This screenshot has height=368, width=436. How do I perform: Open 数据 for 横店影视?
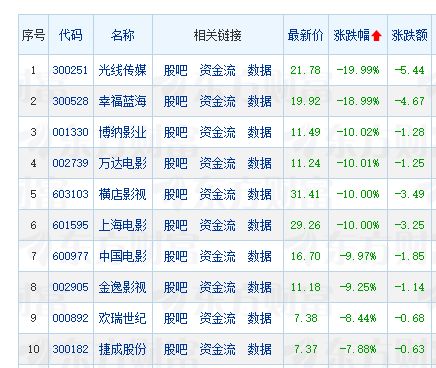(259, 194)
